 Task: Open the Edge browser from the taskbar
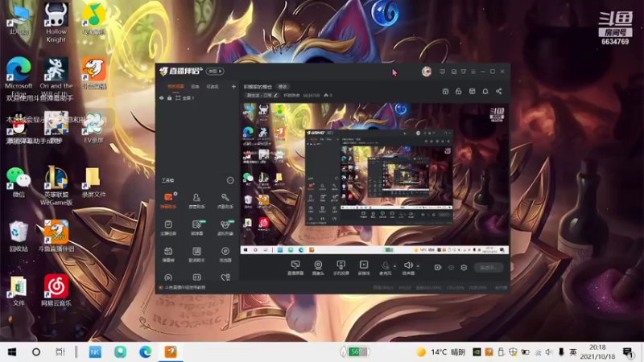point(145,352)
